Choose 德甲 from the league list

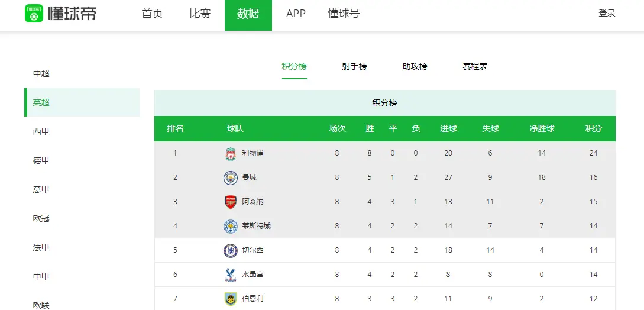[x=41, y=160]
